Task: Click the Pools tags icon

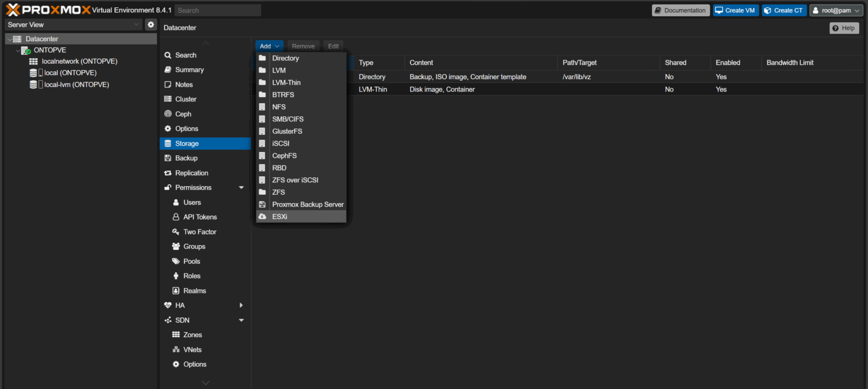Action: point(176,261)
